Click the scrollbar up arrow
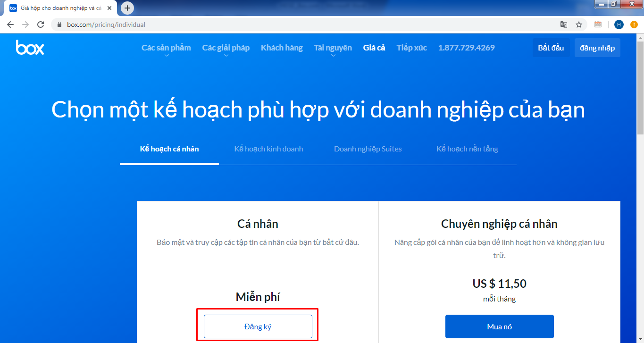The height and width of the screenshot is (343, 644). (x=640, y=38)
